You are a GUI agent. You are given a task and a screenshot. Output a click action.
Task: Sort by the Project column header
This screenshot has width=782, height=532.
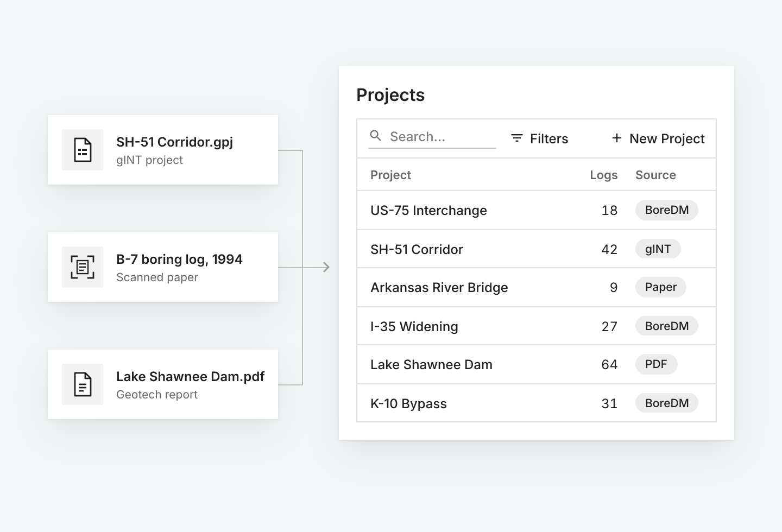click(390, 175)
